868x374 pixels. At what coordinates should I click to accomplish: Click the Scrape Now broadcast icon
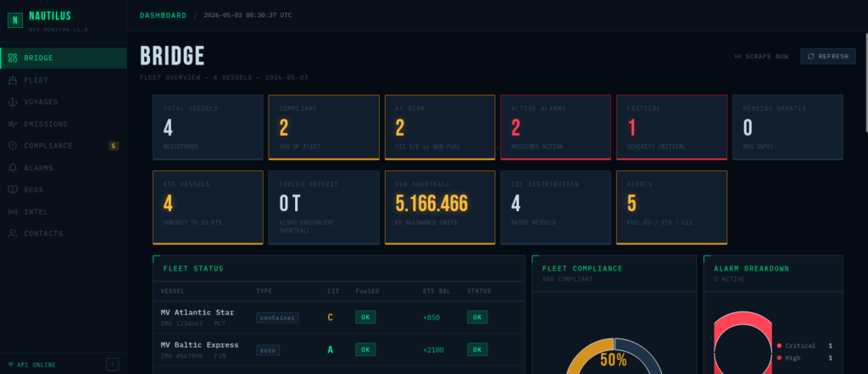[x=738, y=57]
